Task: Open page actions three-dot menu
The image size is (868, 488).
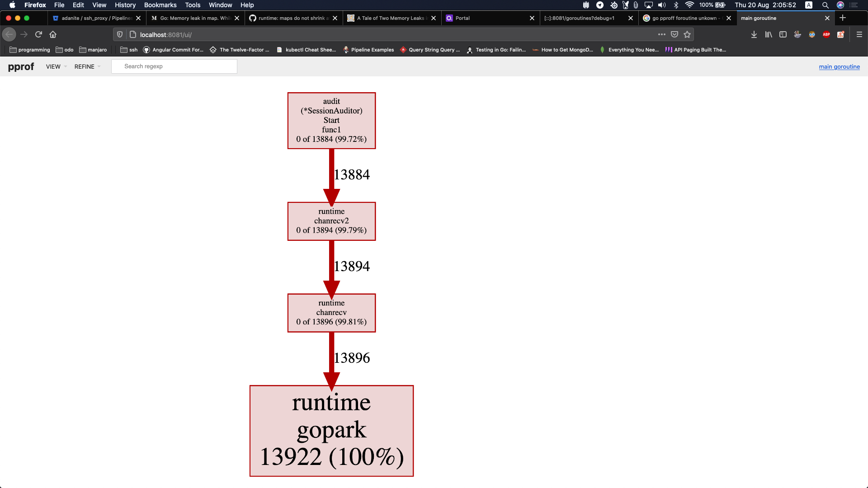Action: click(x=661, y=34)
